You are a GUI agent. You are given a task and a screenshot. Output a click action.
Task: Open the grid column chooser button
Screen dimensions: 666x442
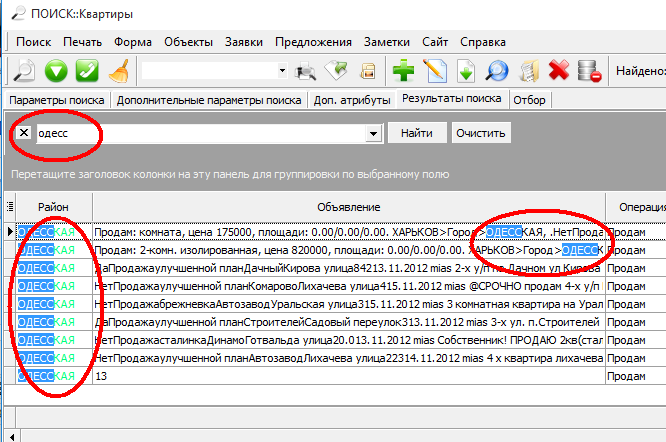9,206
